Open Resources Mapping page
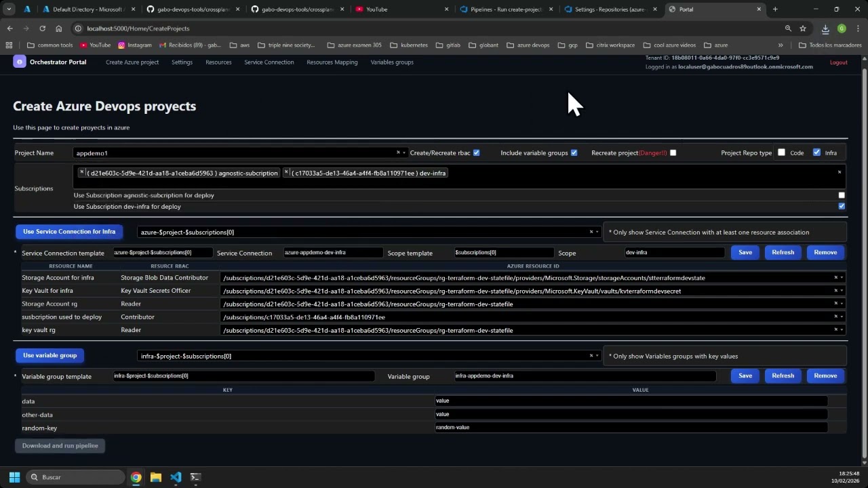The width and height of the screenshot is (868, 488). click(x=332, y=62)
